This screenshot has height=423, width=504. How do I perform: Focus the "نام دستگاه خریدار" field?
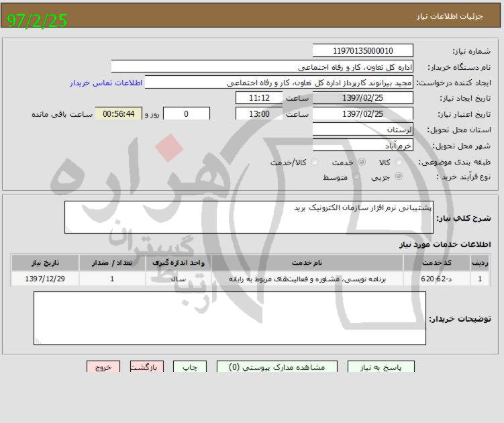(262, 67)
